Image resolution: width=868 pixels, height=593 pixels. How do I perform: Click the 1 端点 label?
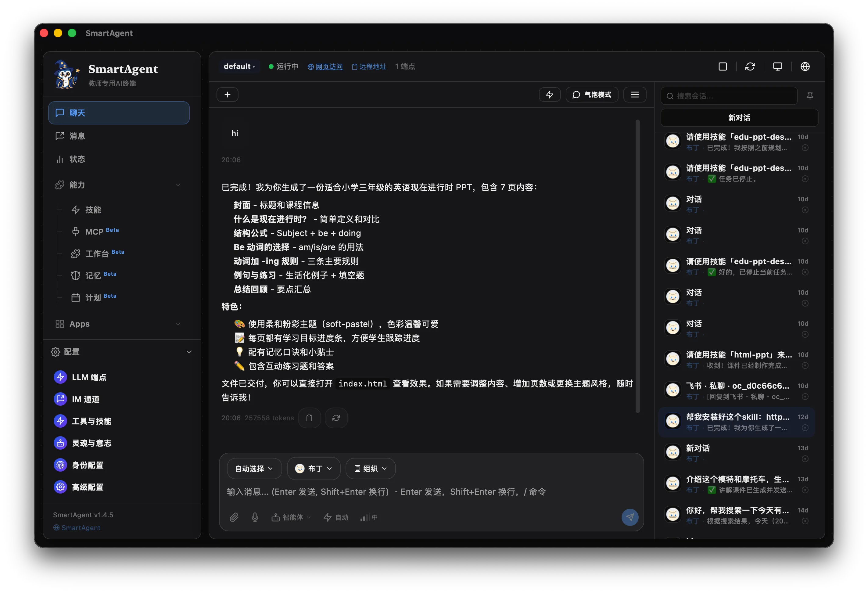pos(405,66)
